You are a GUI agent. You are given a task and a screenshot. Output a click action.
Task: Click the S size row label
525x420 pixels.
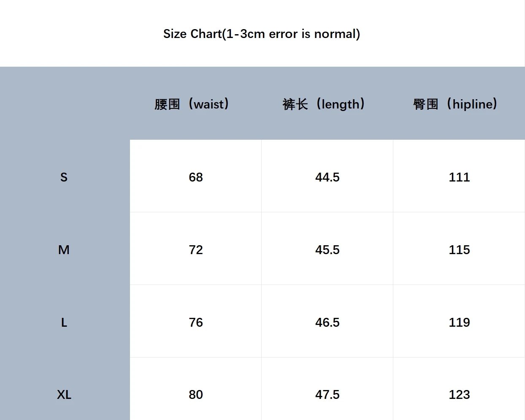coord(64,177)
